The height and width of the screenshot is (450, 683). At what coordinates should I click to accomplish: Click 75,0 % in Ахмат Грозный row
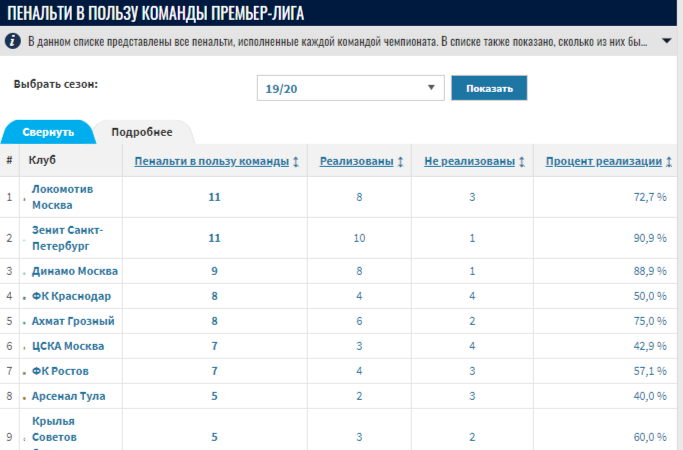650,321
